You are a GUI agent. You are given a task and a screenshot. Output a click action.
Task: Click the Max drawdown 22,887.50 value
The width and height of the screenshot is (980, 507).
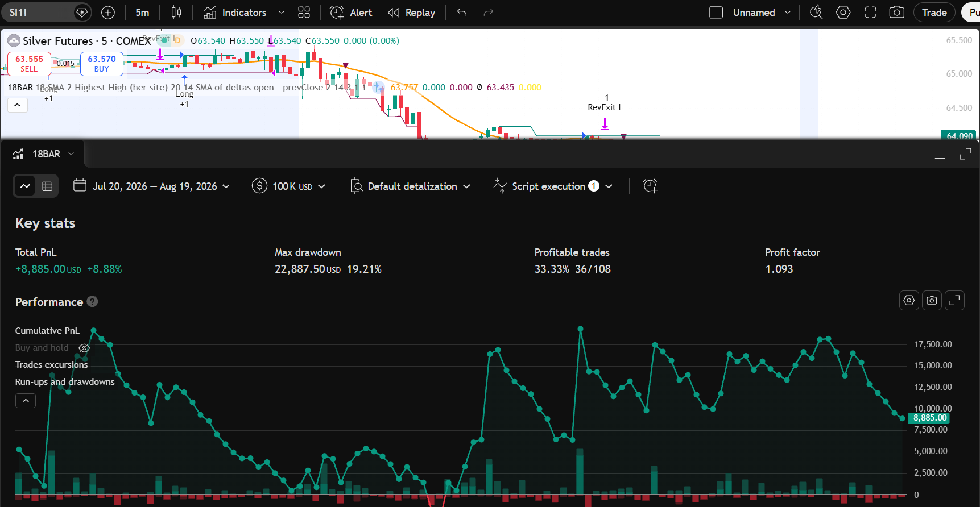click(308, 269)
